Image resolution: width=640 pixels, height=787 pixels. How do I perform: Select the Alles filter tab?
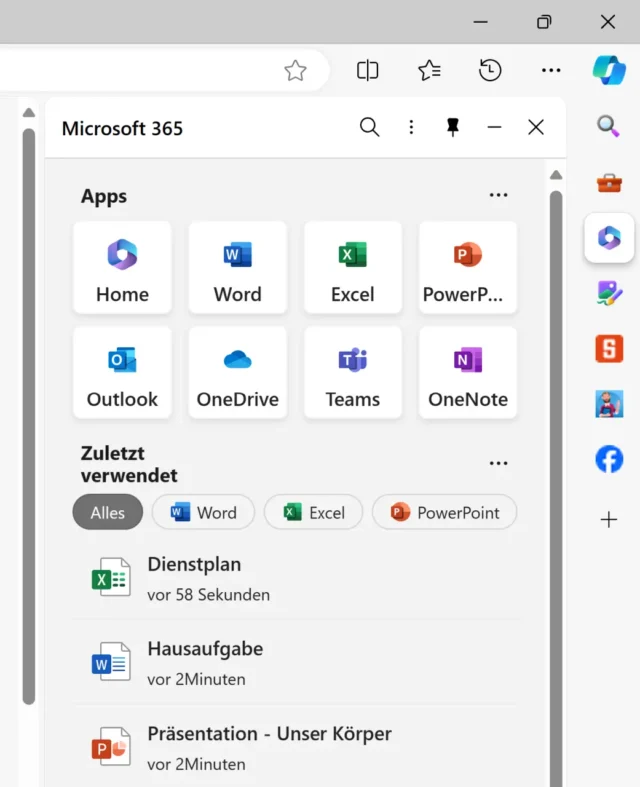click(108, 512)
